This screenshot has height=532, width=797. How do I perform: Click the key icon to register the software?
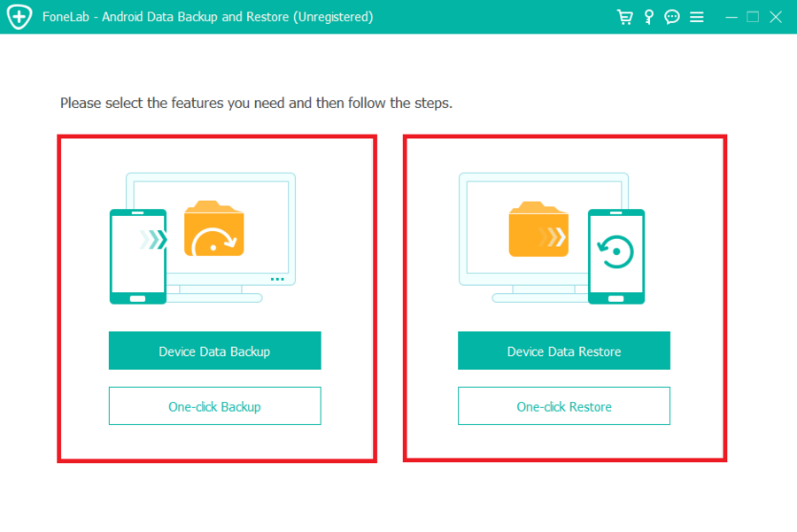(648, 17)
